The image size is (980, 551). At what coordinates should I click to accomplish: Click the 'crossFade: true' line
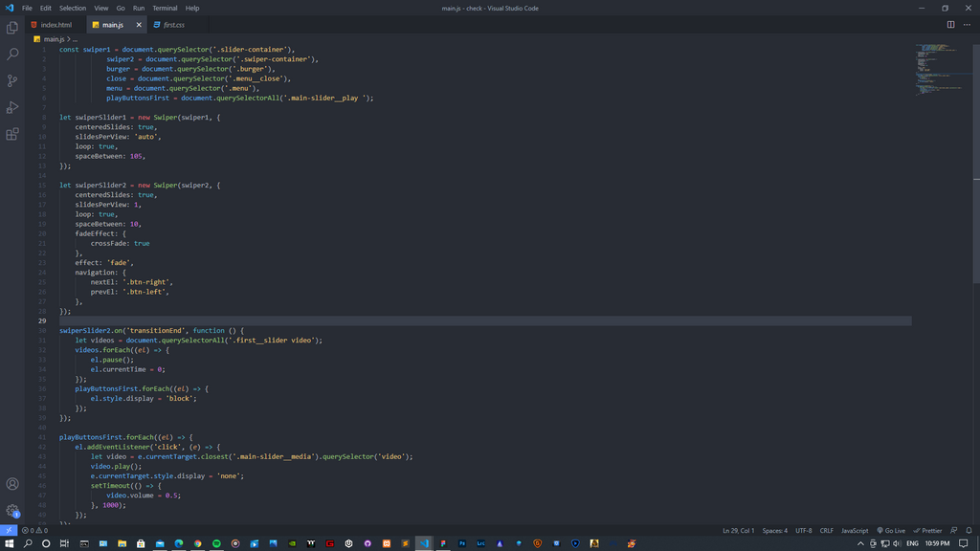coord(120,244)
